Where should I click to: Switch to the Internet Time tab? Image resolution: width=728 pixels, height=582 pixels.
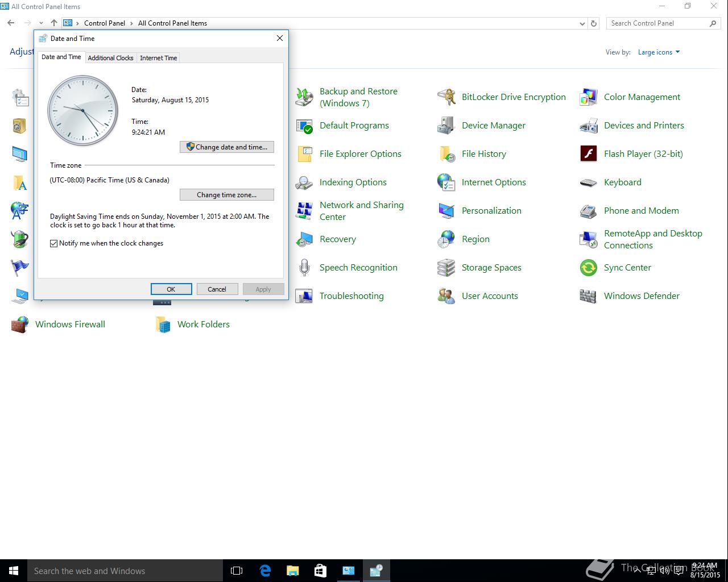158,58
